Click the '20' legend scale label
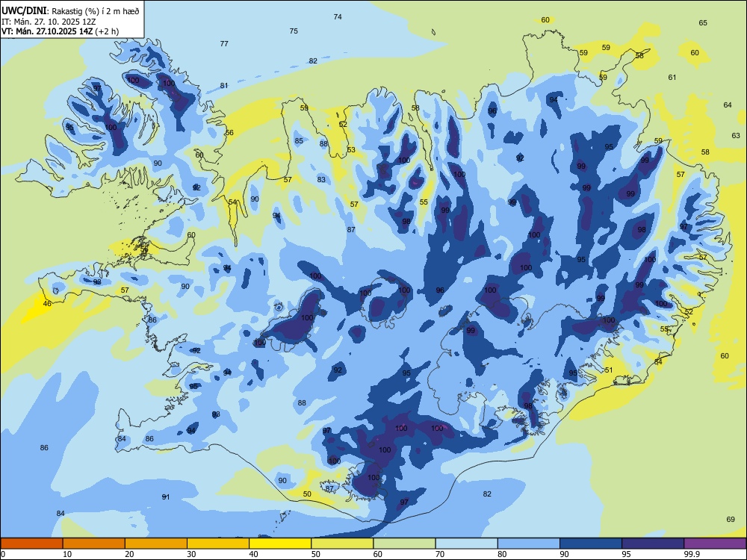 click(129, 554)
